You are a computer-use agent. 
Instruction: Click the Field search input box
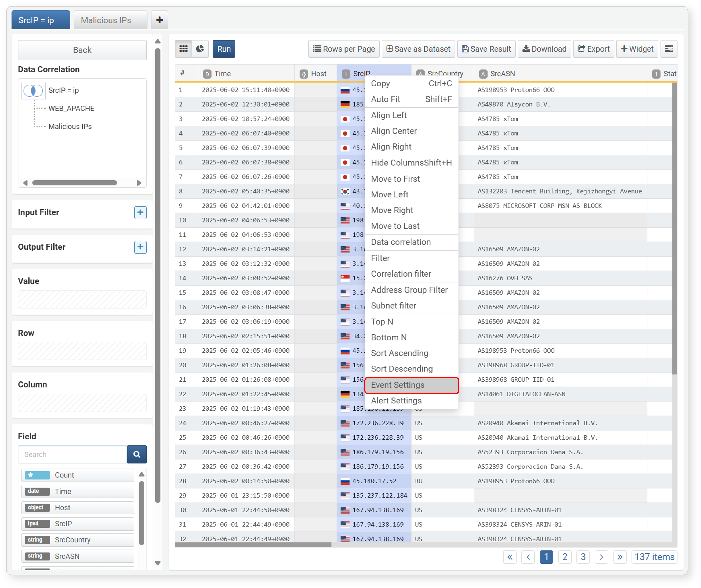[72, 454]
